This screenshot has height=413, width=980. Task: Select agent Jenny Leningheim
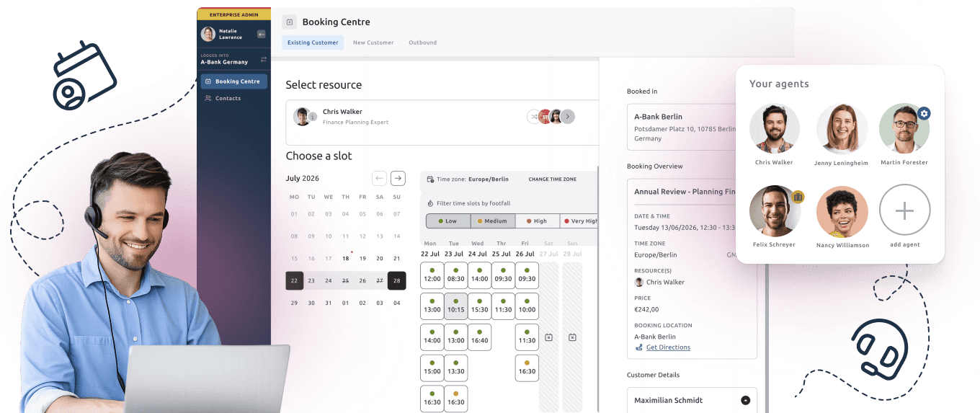[x=842, y=129]
